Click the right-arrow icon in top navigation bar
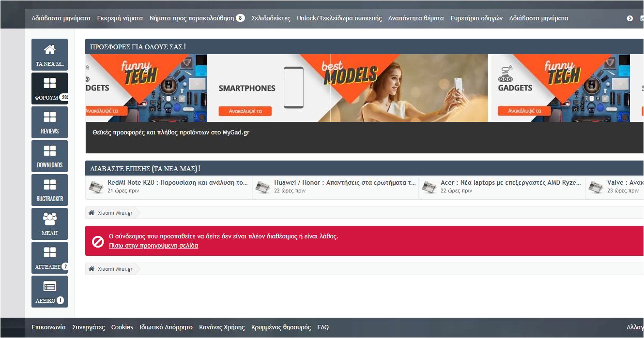The image size is (644, 338). point(629,18)
